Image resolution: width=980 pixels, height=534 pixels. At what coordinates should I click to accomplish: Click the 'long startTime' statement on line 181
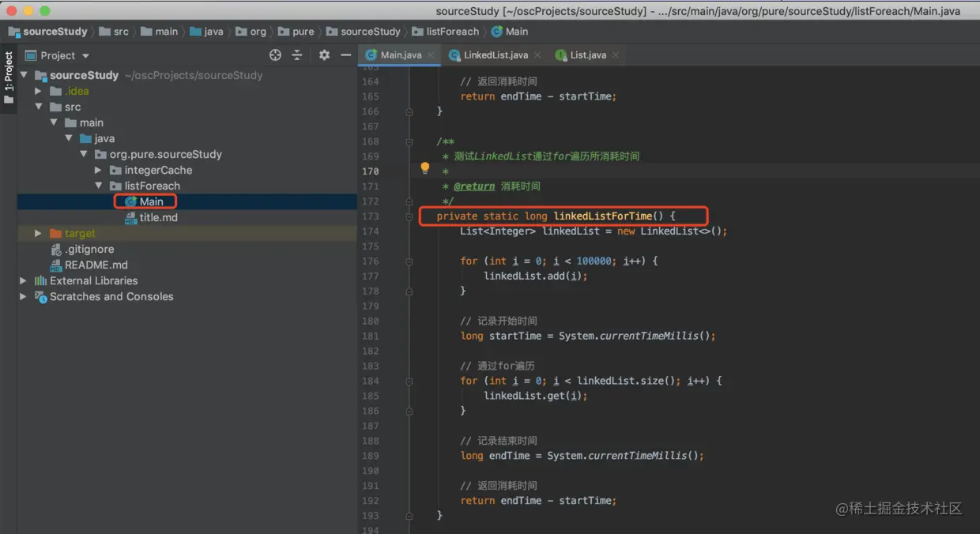(x=588, y=336)
